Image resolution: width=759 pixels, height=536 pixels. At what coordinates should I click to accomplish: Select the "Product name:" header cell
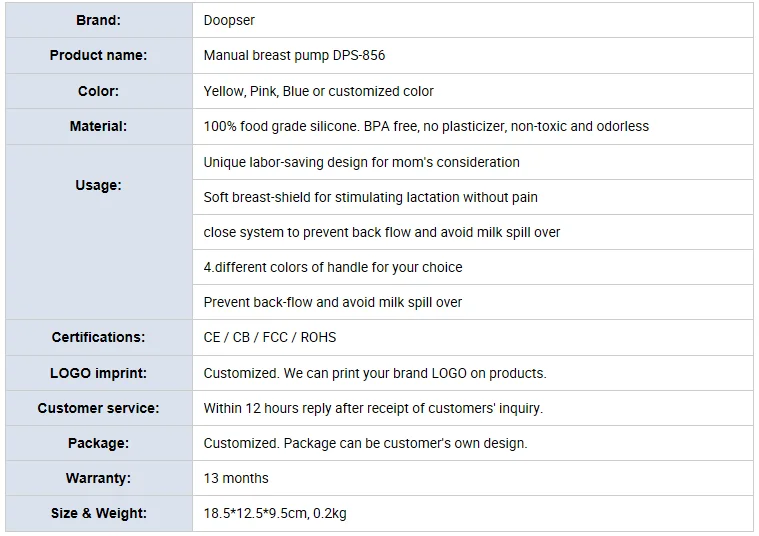98,55
